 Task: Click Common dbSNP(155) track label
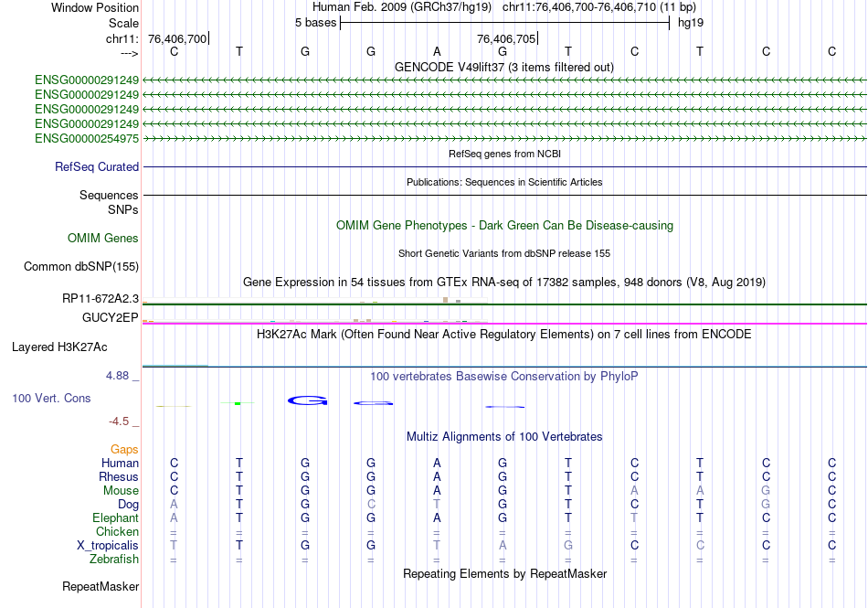coord(81,266)
